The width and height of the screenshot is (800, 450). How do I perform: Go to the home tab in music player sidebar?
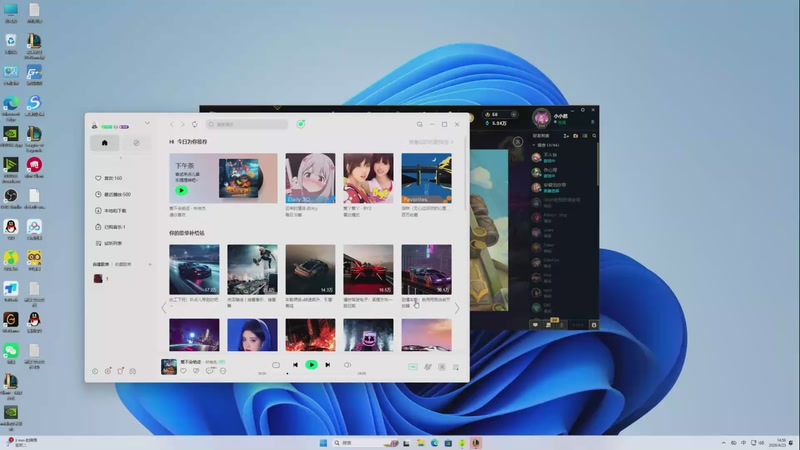pos(105,143)
